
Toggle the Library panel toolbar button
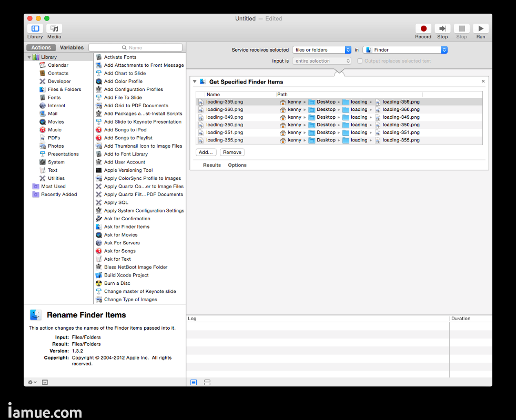coord(35,28)
